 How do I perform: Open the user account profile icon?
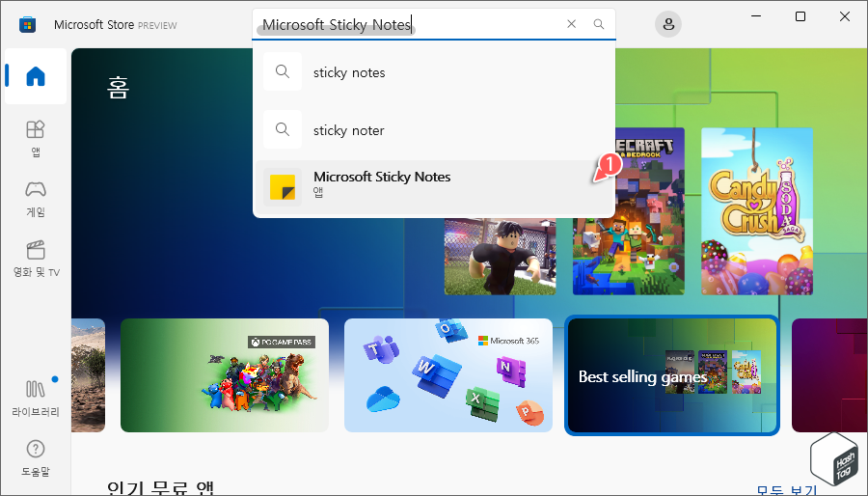click(x=668, y=24)
